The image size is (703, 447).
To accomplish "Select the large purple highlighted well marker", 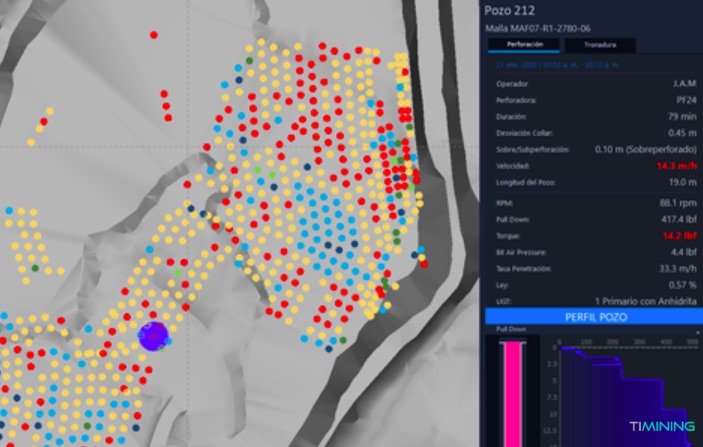I will [153, 336].
